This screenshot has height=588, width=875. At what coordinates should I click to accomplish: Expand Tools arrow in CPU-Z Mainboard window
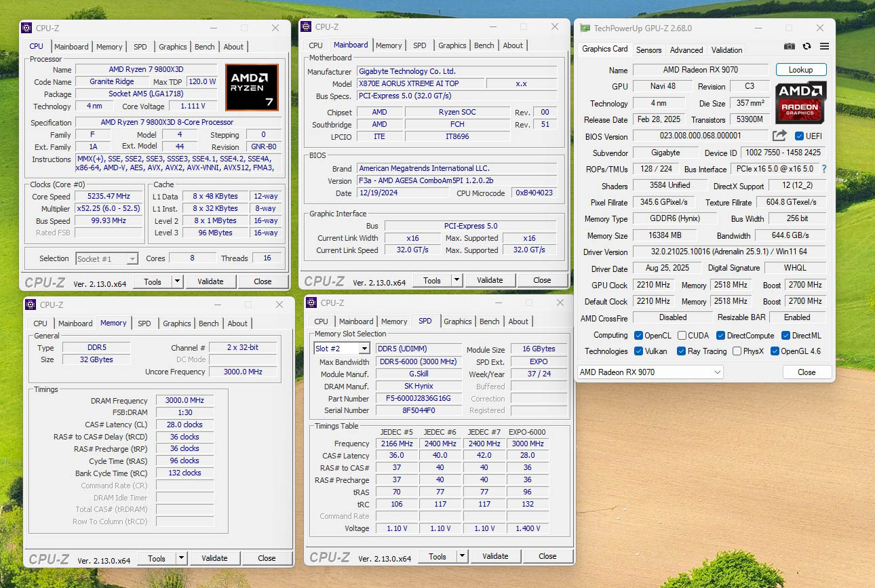(457, 280)
